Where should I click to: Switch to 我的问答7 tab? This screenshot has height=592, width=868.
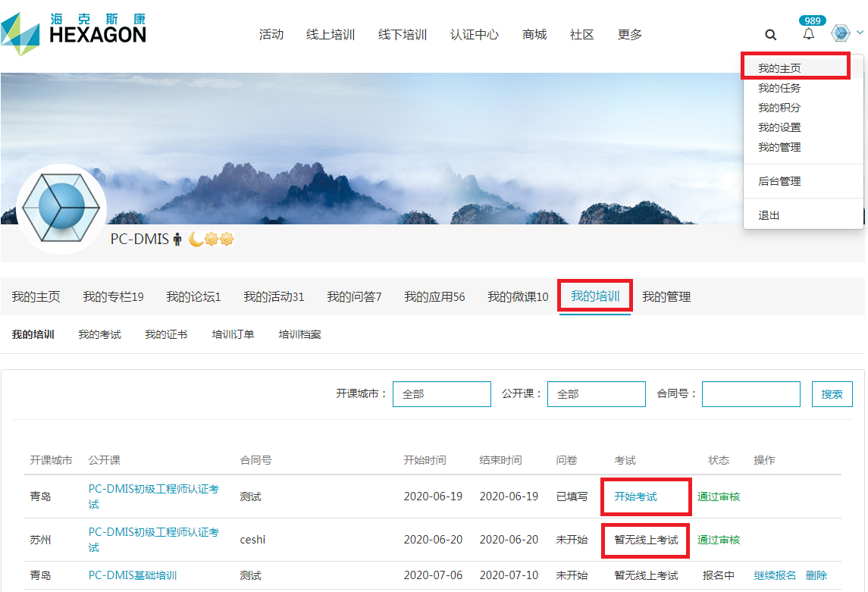354,296
